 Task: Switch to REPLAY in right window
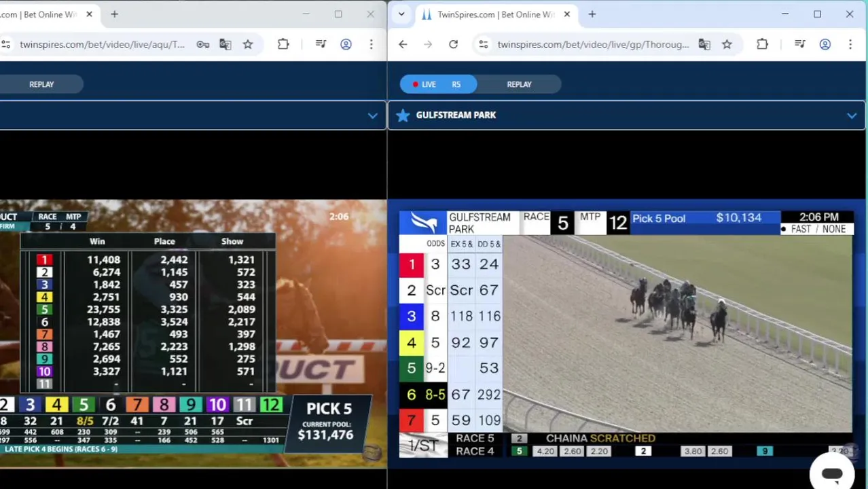point(519,84)
